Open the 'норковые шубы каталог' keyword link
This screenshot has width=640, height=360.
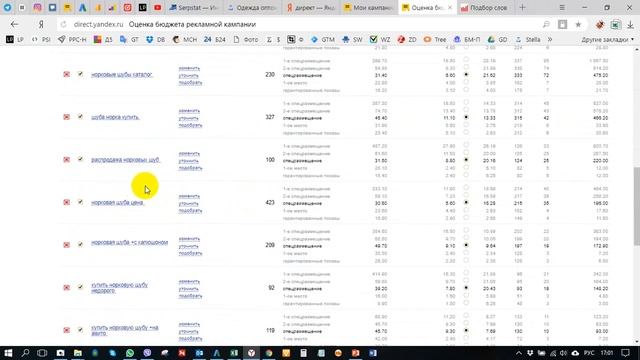click(x=122, y=75)
